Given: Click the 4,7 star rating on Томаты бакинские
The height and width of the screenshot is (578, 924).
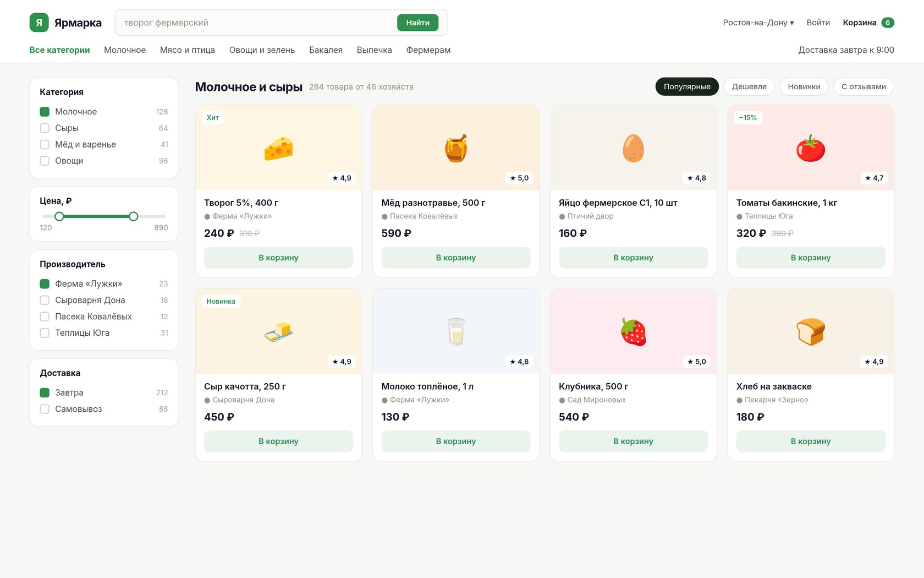Looking at the screenshot, I should [x=874, y=178].
